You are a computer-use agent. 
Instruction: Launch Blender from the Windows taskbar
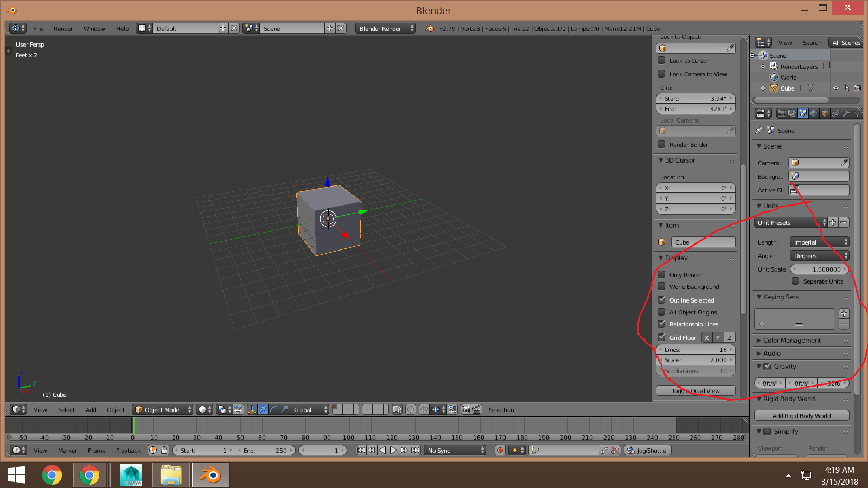[x=210, y=475]
